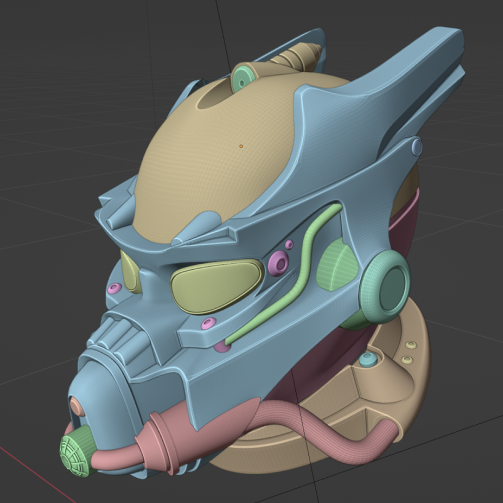
Task: Click the orange origin dot on the dome
Action: pos(241,146)
